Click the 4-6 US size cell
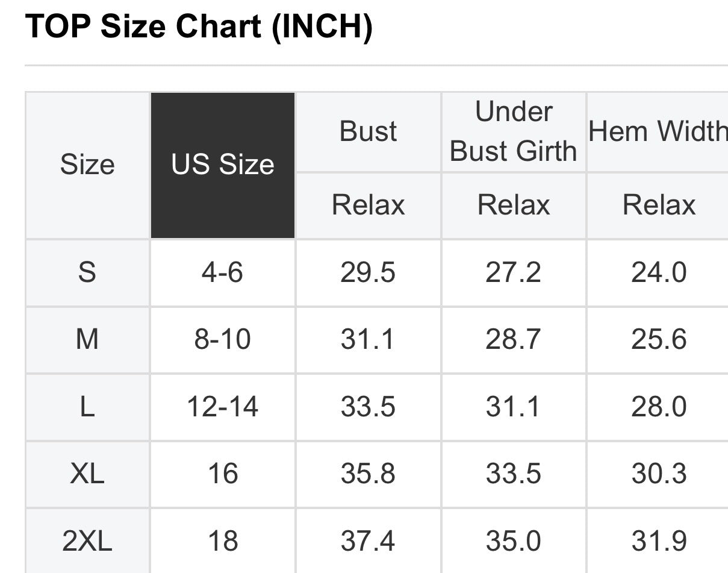728x573 pixels. click(x=223, y=273)
